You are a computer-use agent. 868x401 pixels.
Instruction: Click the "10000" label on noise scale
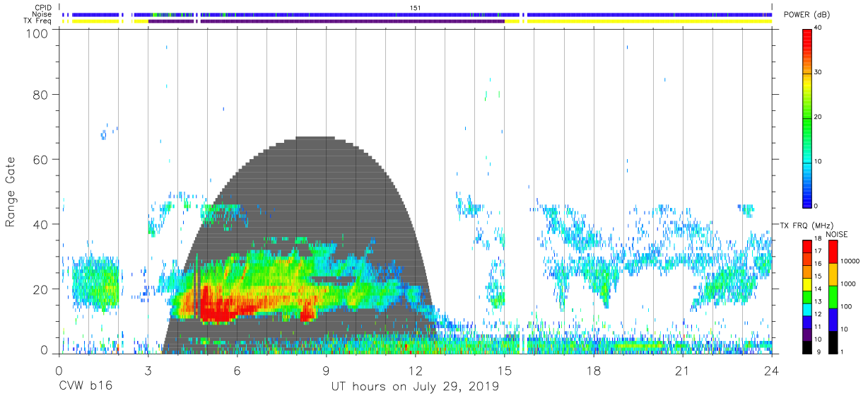point(849,262)
